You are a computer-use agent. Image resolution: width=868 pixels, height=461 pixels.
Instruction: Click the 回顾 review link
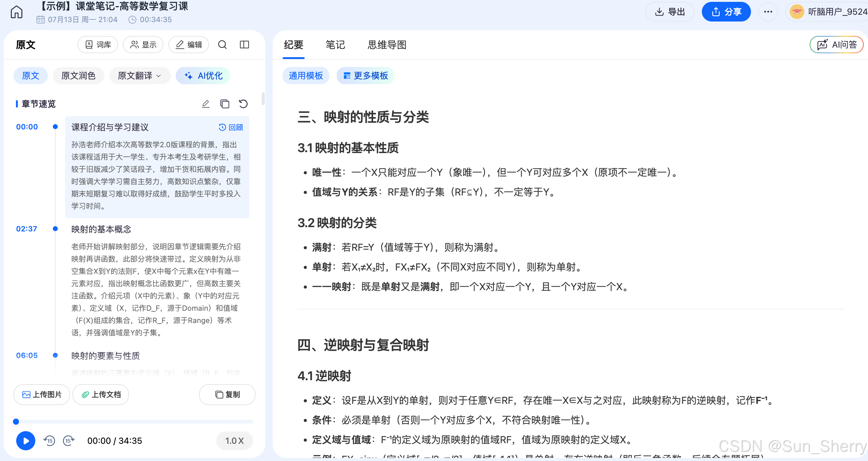point(231,127)
